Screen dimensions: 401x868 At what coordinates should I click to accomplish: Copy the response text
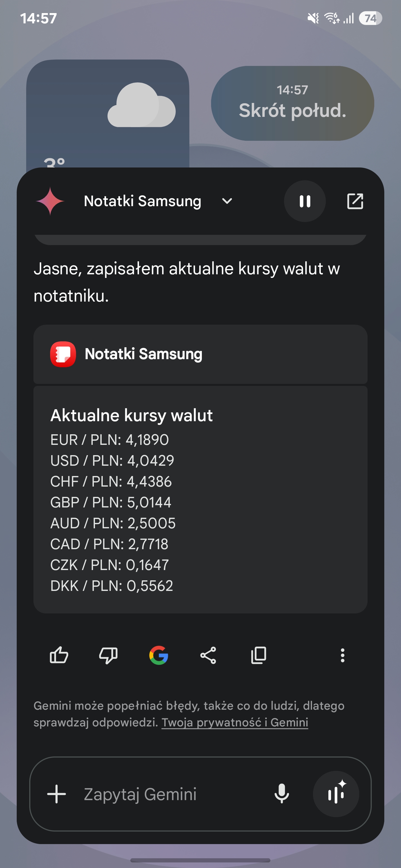tap(259, 655)
